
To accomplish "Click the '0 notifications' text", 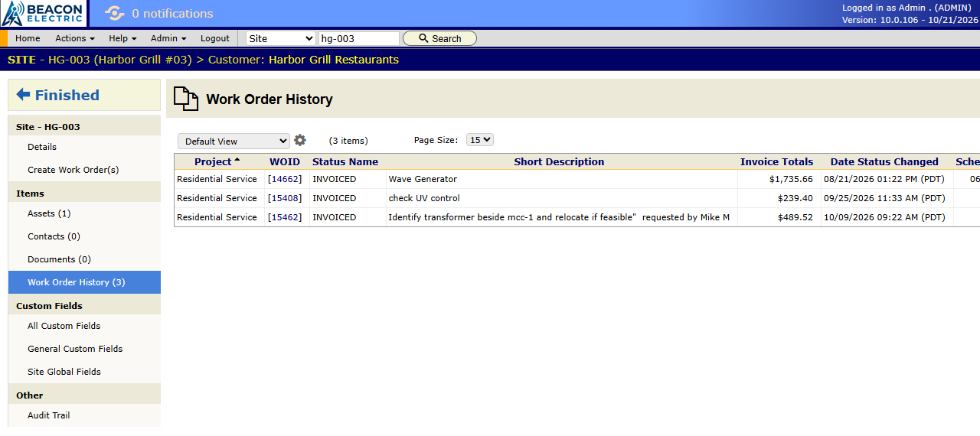I will [x=172, y=14].
